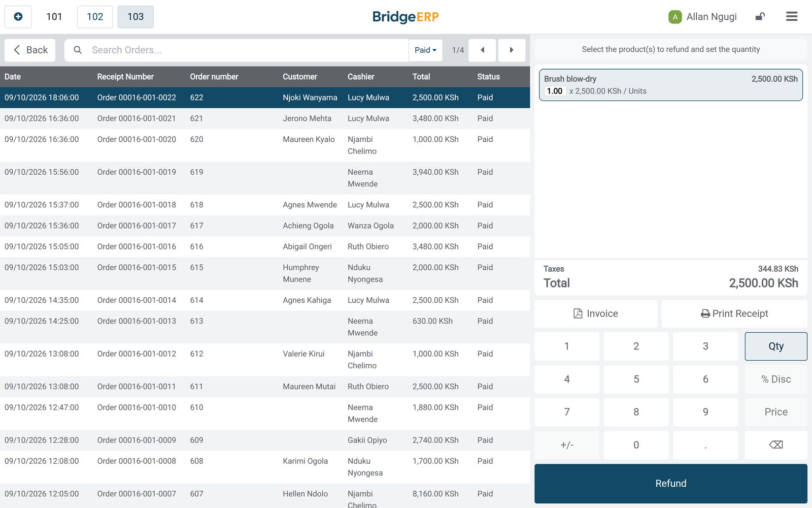Click the 1.00 quantity box
Screen dimensions: 812x508
[555, 91]
